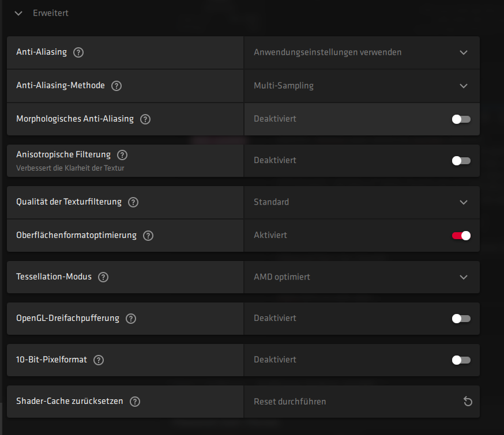This screenshot has width=504, height=435.
Task: Click the Anti-Aliasing-Methode label
Action: (x=61, y=85)
